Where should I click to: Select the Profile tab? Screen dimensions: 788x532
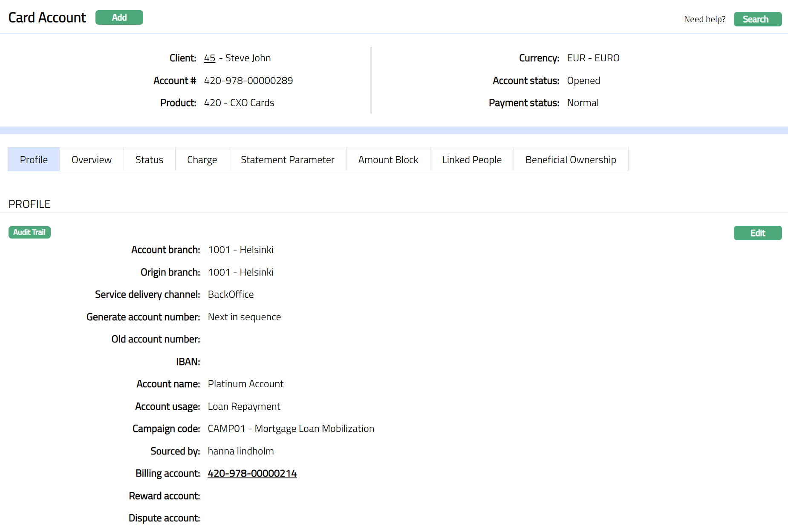(x=34, y=159)
